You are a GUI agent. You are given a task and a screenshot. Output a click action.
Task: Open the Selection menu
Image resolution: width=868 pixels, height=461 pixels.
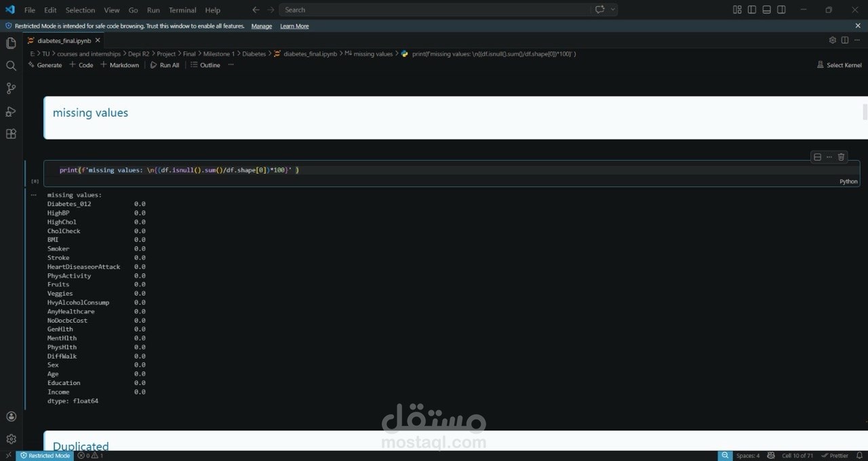[x=80, y=10]
